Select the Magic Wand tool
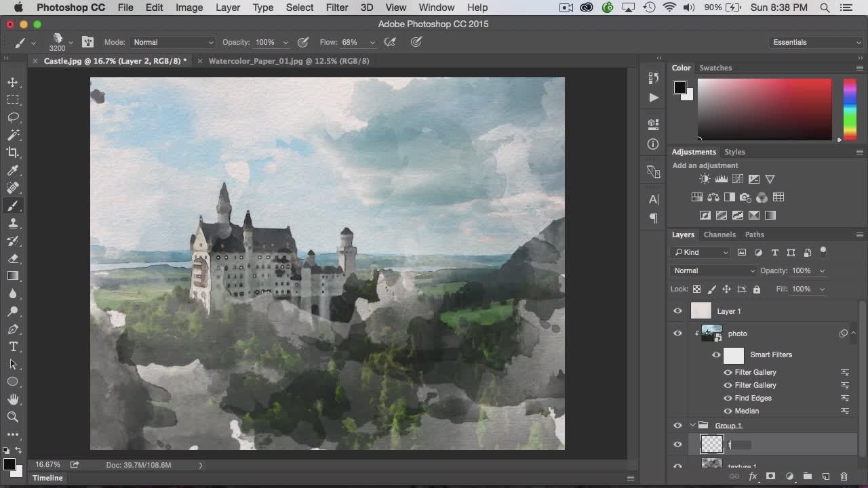Screen dimensions: 868x488 [x=13, y=135]
